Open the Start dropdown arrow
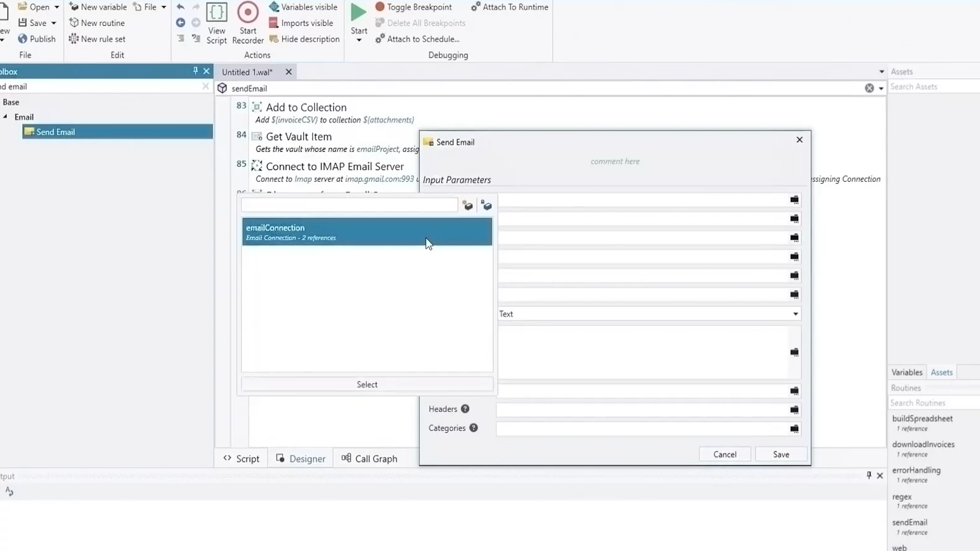This screenshot has height=551, width=980. [359, 41]
